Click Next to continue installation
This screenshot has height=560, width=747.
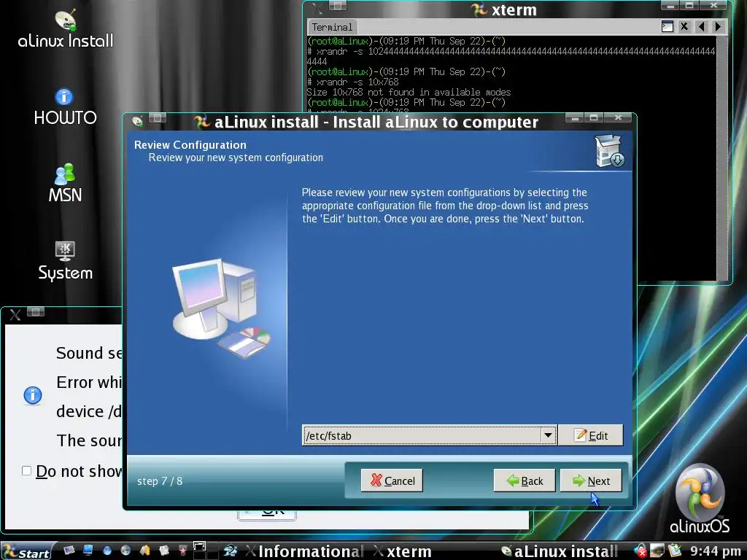(x=591, y=481)
